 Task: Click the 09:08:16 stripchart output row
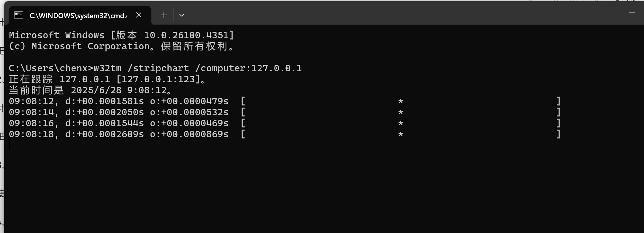click(x=285, y=123)
